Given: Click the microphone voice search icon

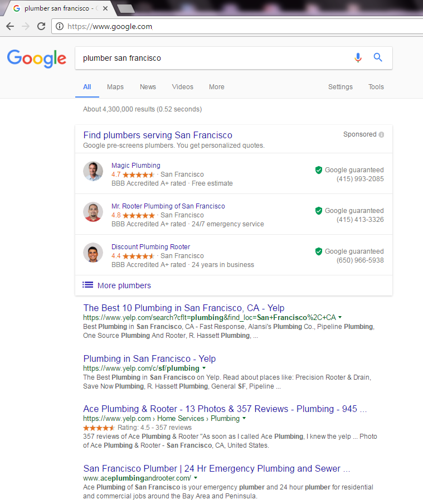Looking at the screenshot, I should [358, 58].
